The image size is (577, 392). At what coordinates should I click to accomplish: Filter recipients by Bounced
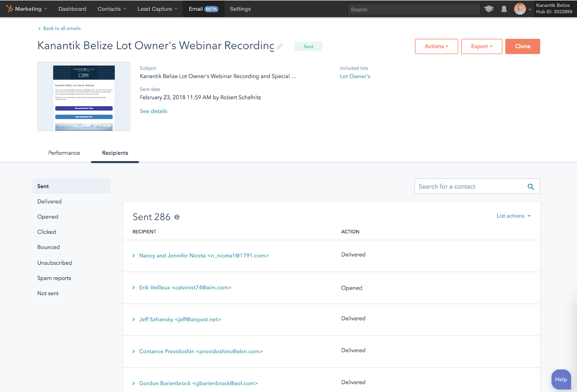[x=48, y=247]
